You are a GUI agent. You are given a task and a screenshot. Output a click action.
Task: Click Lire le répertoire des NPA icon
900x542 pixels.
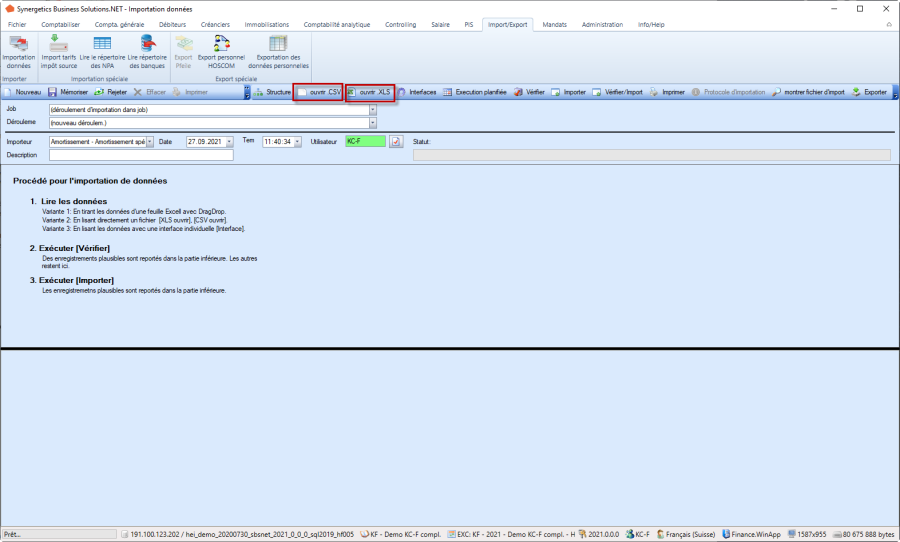tap(102, 51)
